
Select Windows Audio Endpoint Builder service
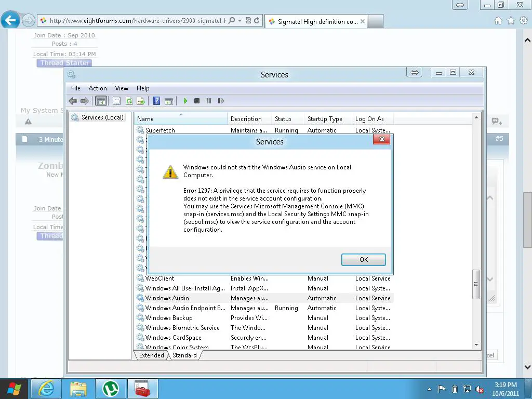185,308
